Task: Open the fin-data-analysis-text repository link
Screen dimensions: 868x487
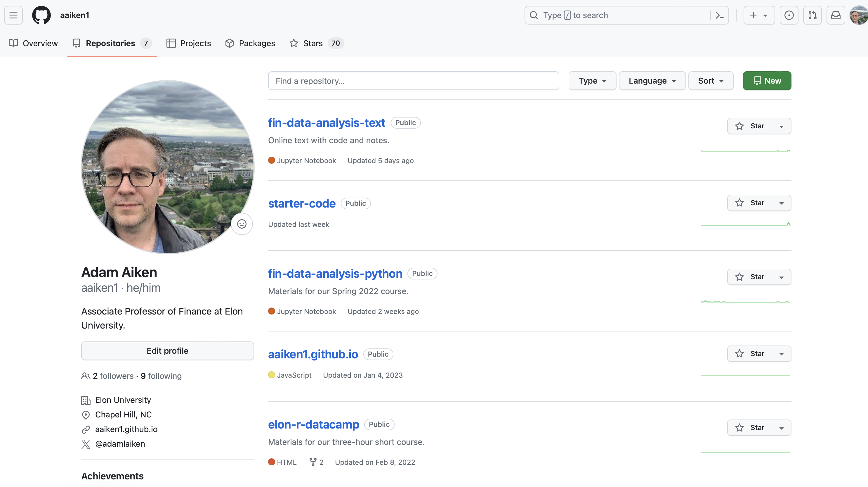Action: tap(326, 123)
